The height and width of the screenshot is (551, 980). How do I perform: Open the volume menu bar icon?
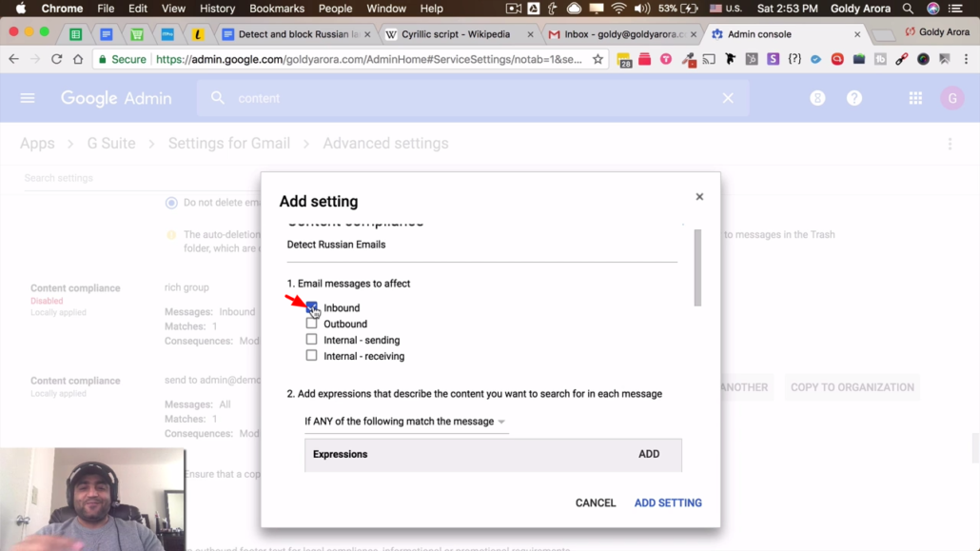click(x=642, y=9)
